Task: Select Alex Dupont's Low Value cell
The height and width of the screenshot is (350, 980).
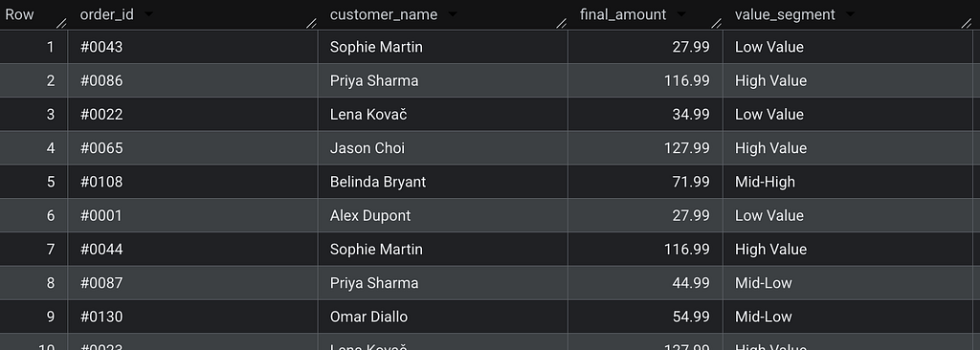Action: coord(848,215)
